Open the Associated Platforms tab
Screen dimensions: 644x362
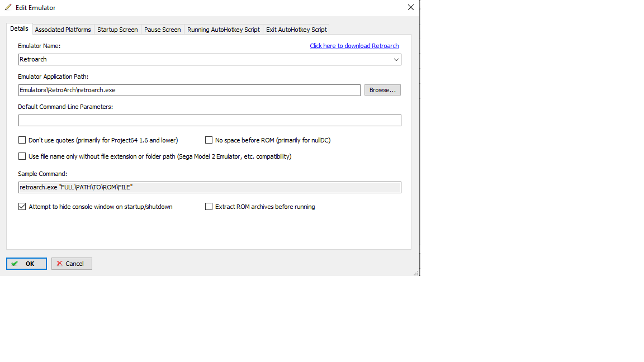click(63, 30)
